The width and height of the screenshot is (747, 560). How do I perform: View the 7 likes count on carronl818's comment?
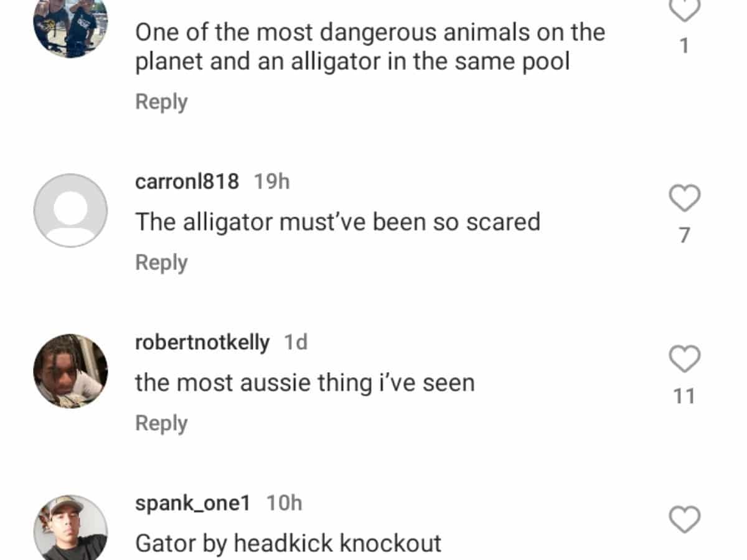pos(685,236)
